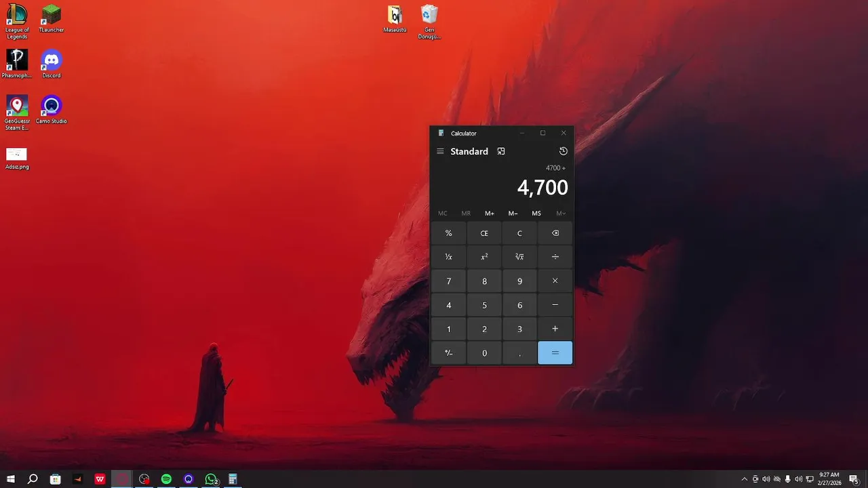868x488 pixels.
Task: Open Microsoft Store from the taskbar
Action: click(x=56, y=479)
